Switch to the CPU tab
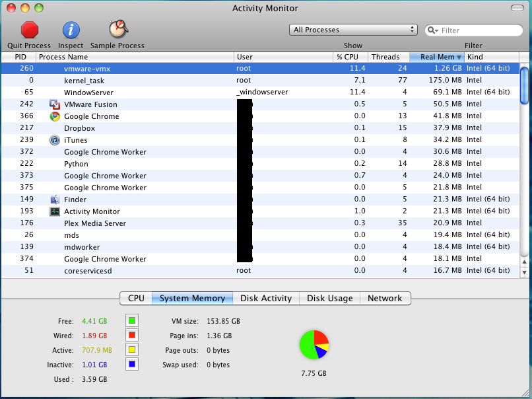532x399 pixels. (136, 298)
